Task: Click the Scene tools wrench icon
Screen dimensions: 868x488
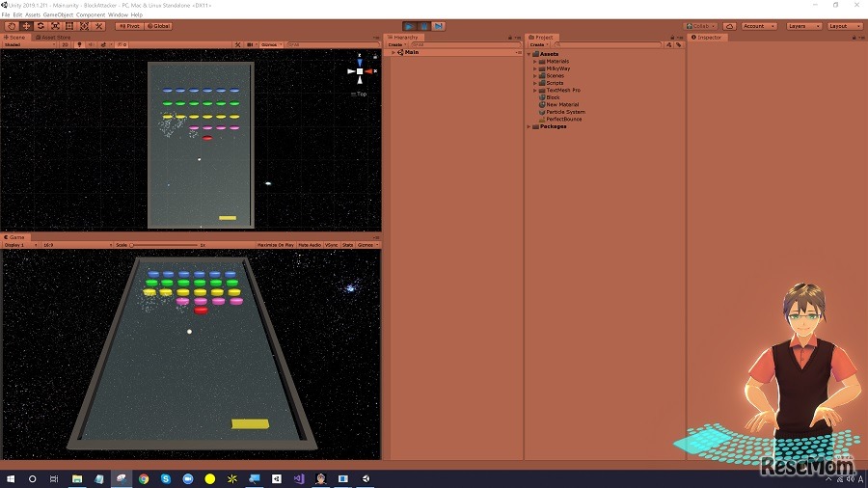Action: 237,44
